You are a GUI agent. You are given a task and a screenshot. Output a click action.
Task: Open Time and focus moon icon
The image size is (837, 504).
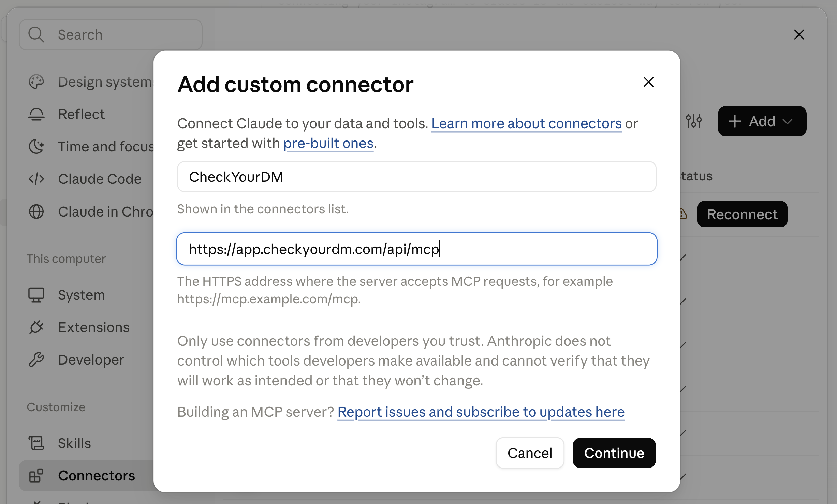pos(36,147)
